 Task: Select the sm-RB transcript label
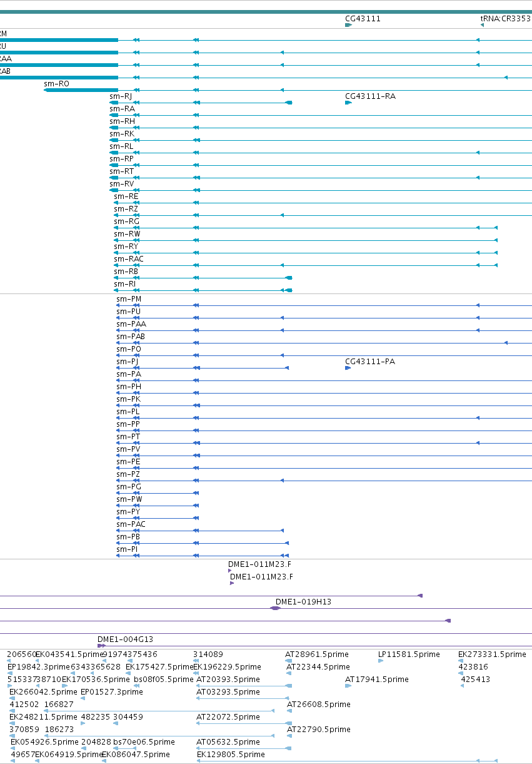pyautogui.click(x=126, y=272)
